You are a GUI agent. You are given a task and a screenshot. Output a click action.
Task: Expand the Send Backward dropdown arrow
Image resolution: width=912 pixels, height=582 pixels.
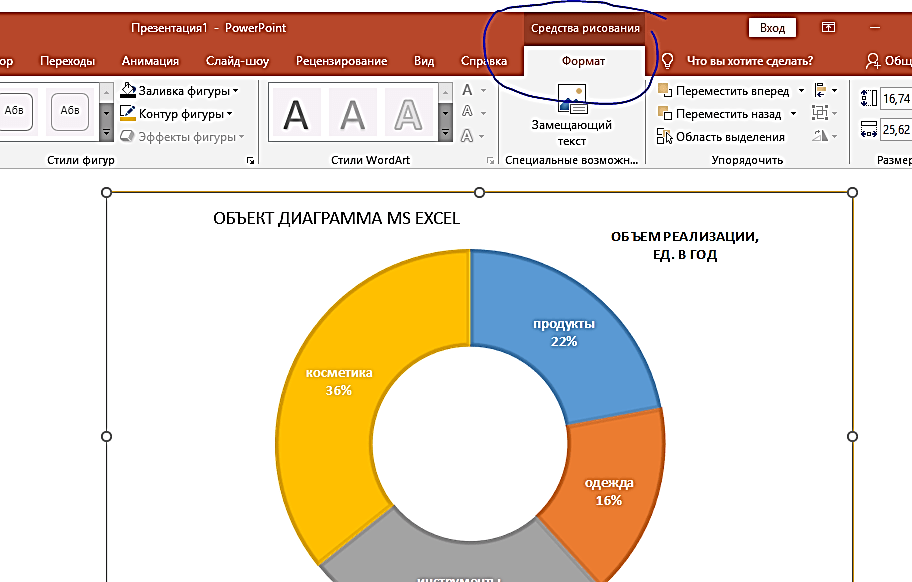click(x=793, y=114)
